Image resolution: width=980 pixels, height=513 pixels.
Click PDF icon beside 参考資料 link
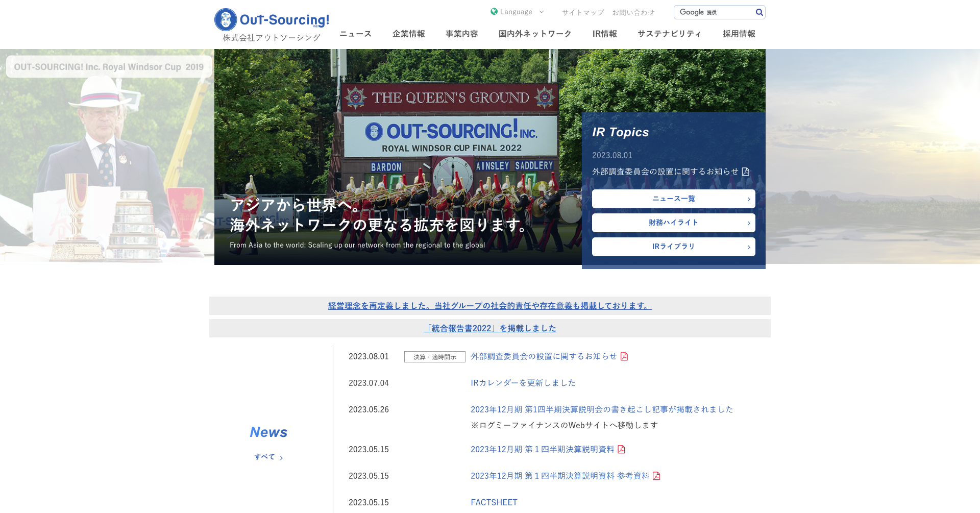pos(656,476)
